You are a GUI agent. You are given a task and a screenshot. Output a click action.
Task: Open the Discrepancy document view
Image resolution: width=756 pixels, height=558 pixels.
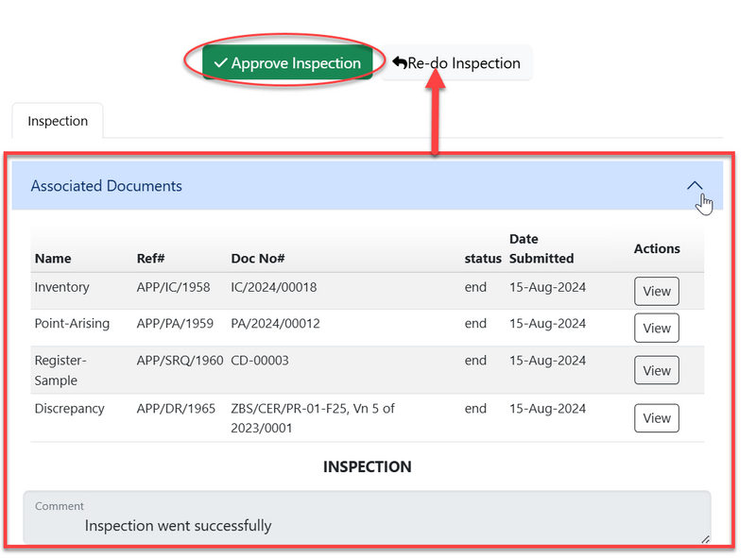coord(656,418)
